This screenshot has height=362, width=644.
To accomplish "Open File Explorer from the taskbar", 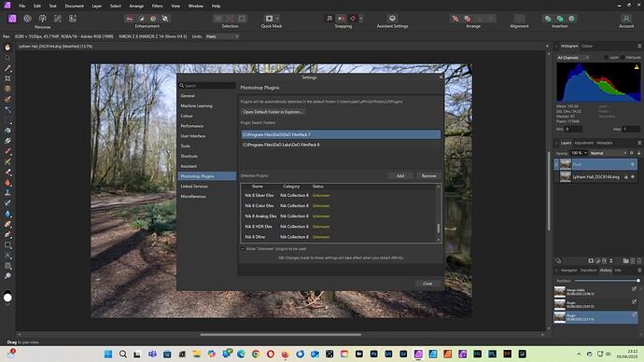I will pyautogui.click(x=197, y=354).
